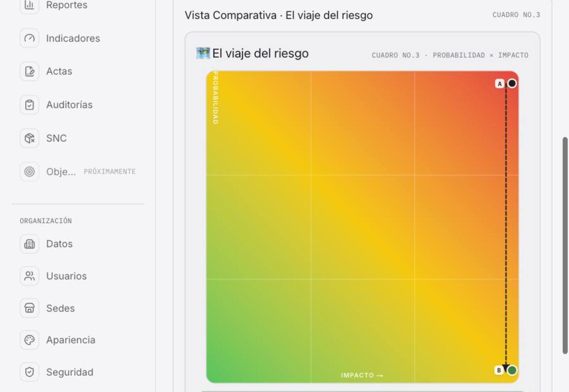Click the Indicadores gauge icon

(x=30, y=38)
